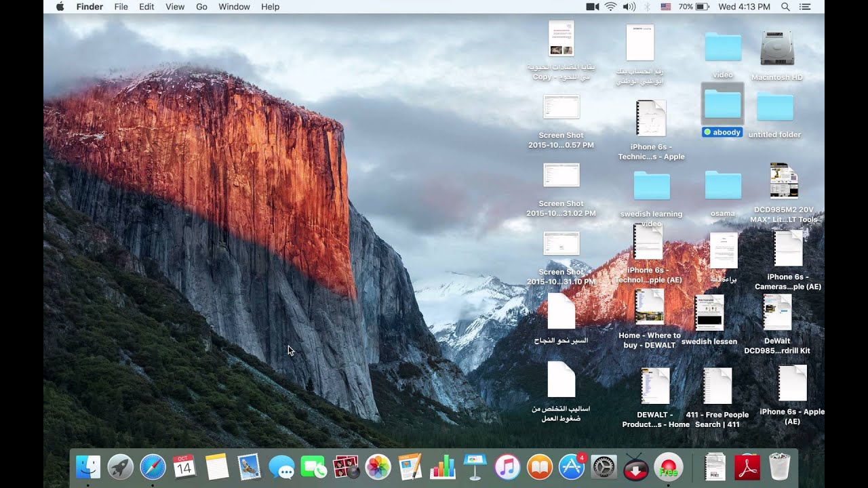Viewport: 868px width, 488px height.
Task: Open the Window menu
Action: 235,7
